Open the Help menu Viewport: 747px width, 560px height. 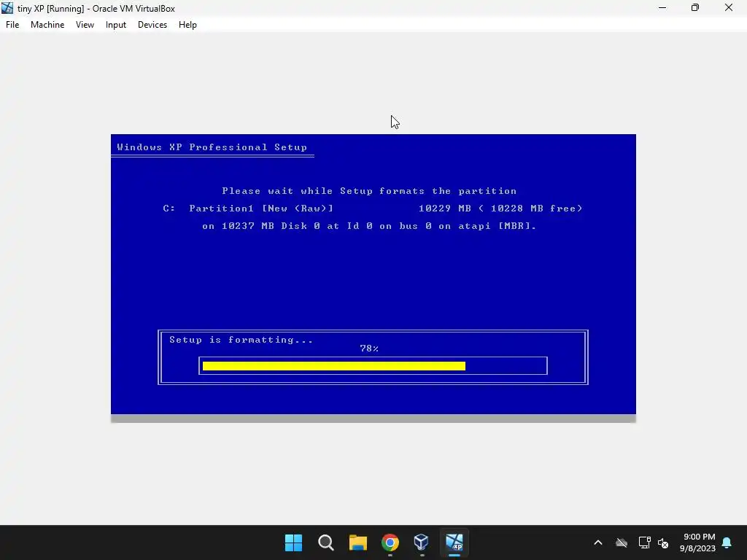[x=187, y=25]
